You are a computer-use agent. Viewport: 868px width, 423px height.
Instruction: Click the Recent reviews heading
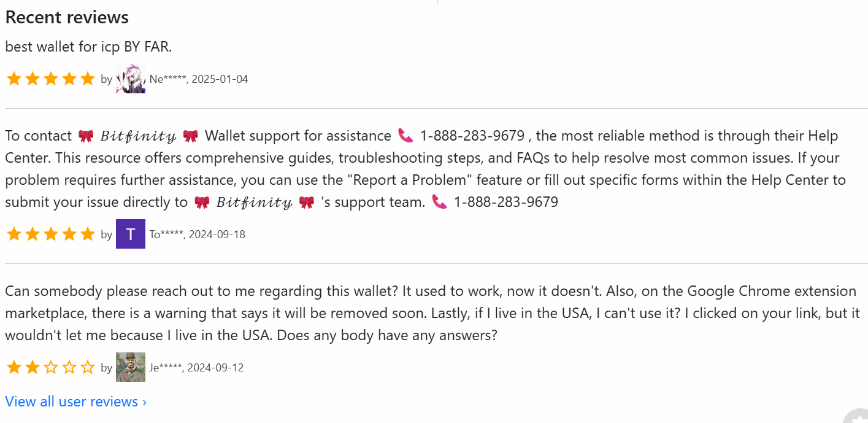tap(67, 17)
